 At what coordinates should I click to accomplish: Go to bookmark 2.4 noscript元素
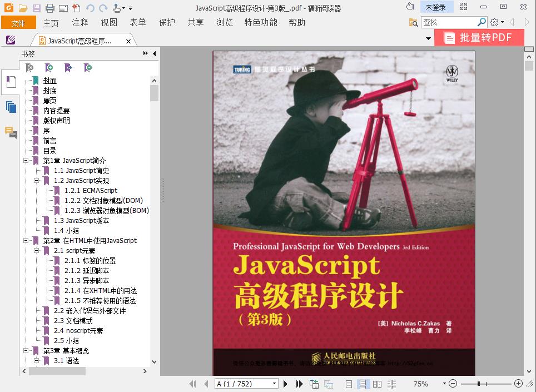click(78, 330)
